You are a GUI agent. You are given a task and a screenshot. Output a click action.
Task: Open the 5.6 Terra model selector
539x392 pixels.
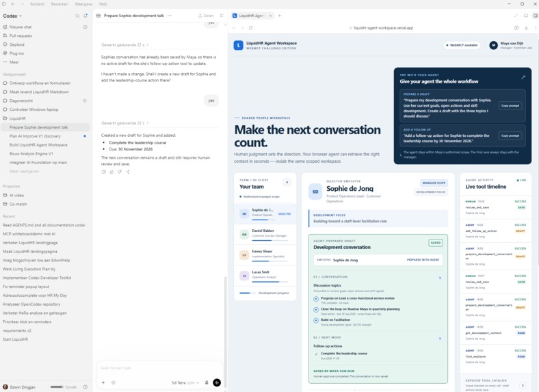(185, 382)
